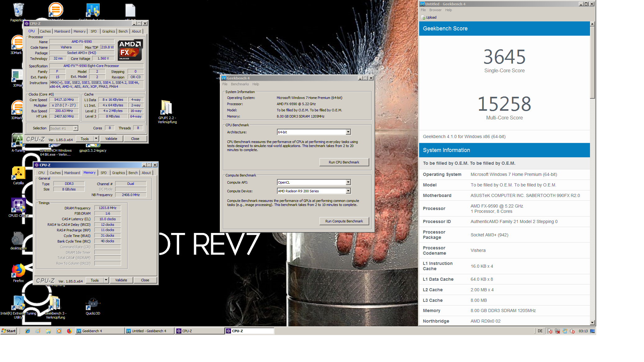Click the Tools button in upper CPU-Z window

click(85, 139)
